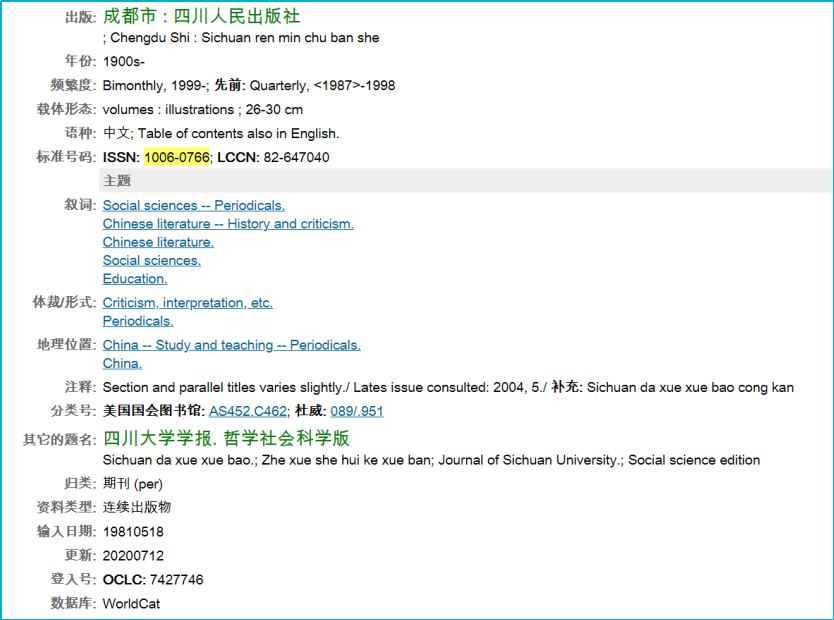Click the category value 期刊 (per)

pos(132,484)
